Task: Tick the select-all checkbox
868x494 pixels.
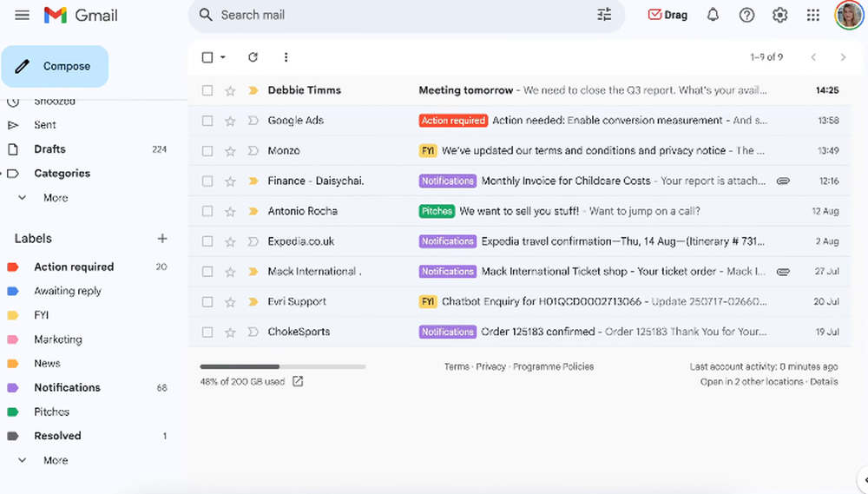Action: tap(207, 57)
